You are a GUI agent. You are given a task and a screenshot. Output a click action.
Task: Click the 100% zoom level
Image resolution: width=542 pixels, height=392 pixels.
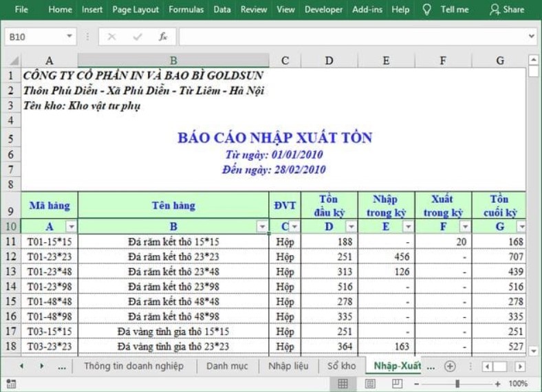click(x=518, y=384)
